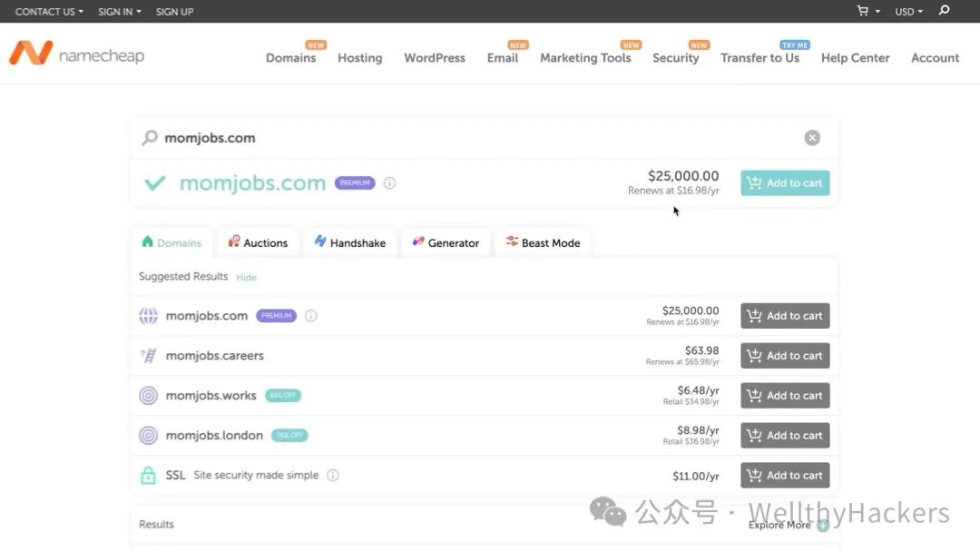Image resolution: width=980 pixels, height=552 pixels.
Task: Click the discount badge next to momjobs.london
Action: coord(289,435)
